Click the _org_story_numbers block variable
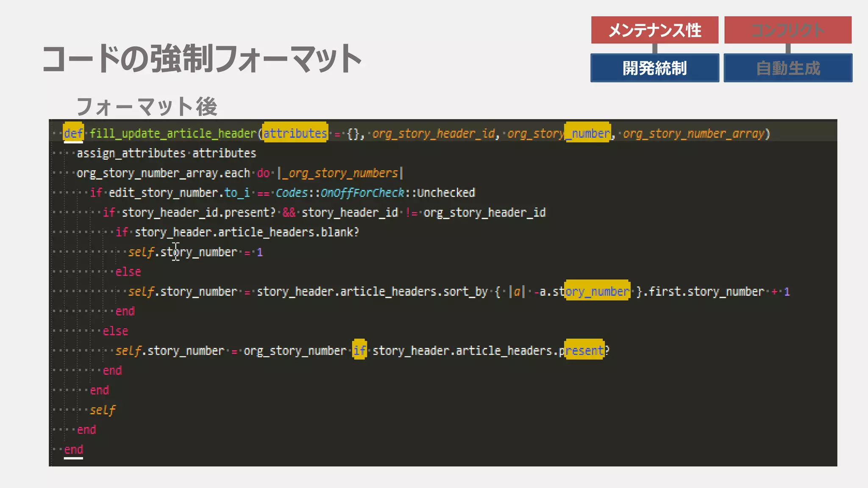The height and width of the screenshot is (488, 868). [x=340, y=173]
